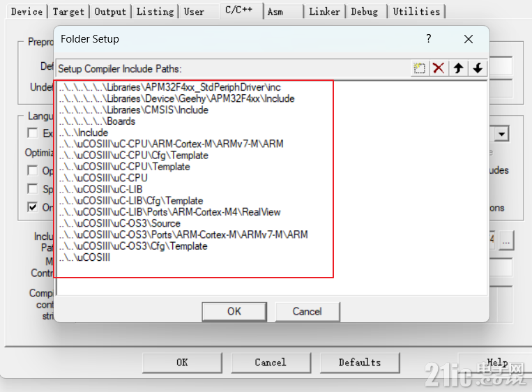This screenshot has height=392, width=532.
Task: Select the APM32F4xx_StdPeriphDriver\inc path
Action: 170,87
